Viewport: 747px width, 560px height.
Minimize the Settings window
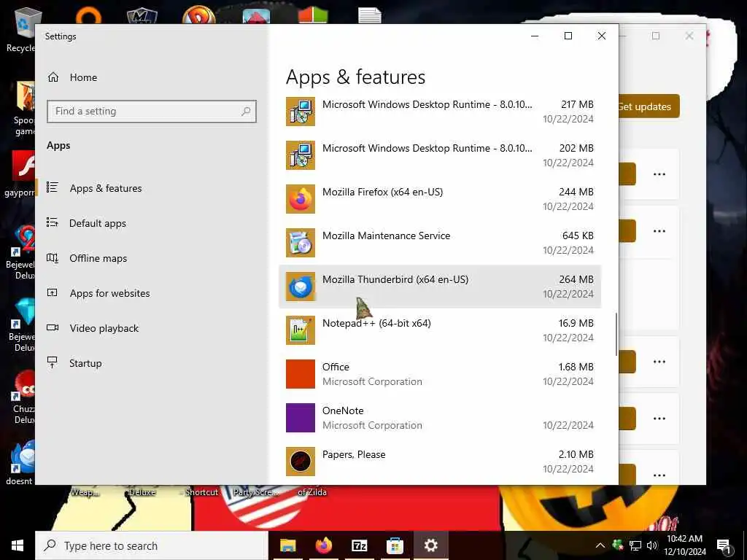pyautogui.click(x=535, y=36)
